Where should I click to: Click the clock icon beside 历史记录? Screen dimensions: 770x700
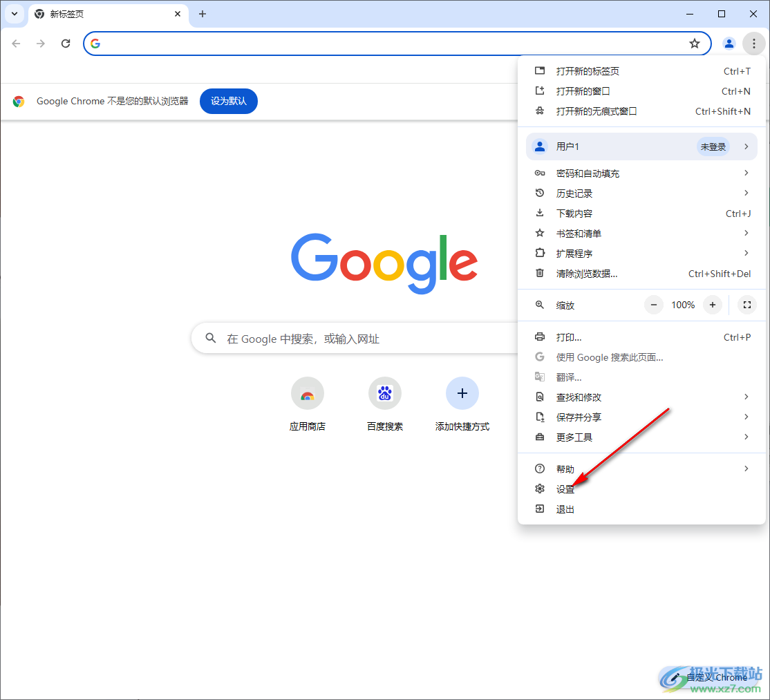coord(540,193)
